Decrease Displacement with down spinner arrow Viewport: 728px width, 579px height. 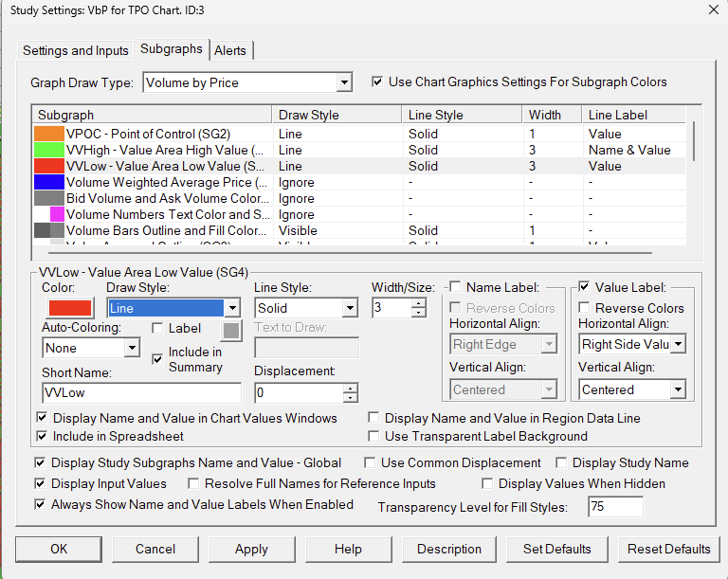(x=351, y=398)
